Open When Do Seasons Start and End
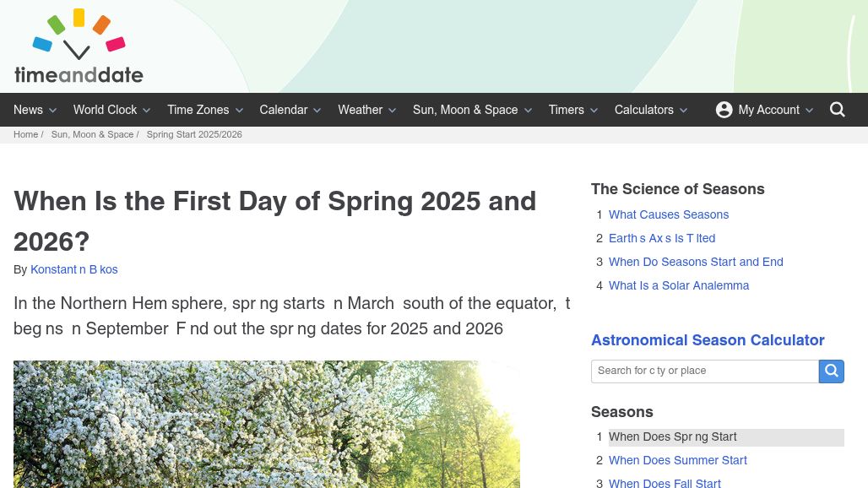The height and width of the screenshot is (488, 868). click(696, 263)
